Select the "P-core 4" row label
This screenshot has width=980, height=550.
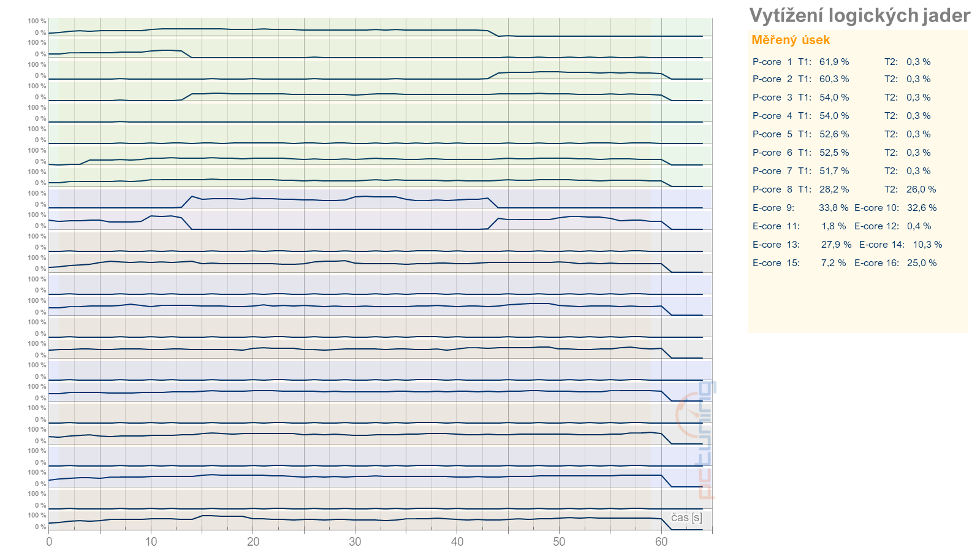coord(772,116)
